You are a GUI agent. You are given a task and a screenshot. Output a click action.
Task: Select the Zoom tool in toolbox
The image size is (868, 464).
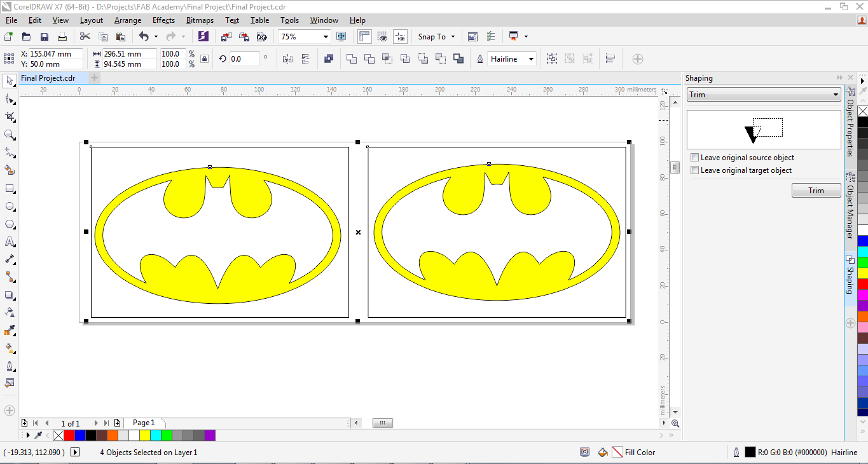[10, 135]
